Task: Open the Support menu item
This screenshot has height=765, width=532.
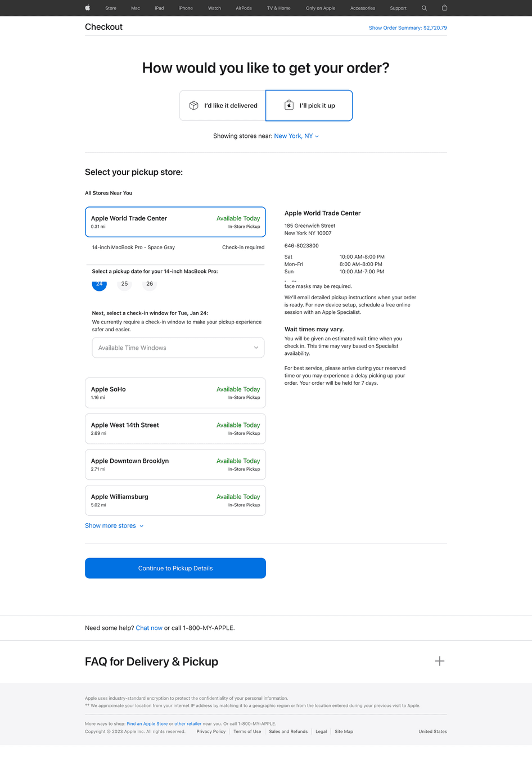Action: pos(398,8)
